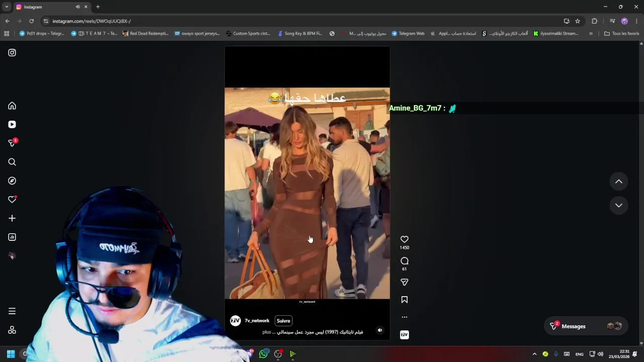Reload the Instagram page
The height and width of the screenshot is (362, 644).
click(31, 21)
